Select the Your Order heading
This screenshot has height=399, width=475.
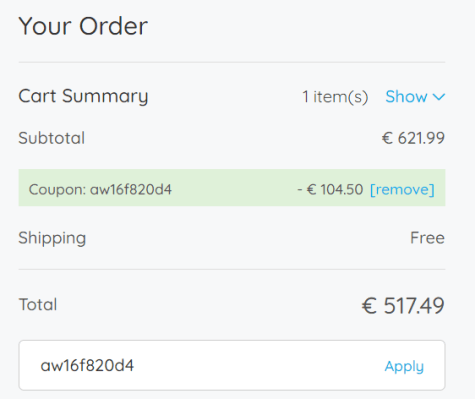83,26
